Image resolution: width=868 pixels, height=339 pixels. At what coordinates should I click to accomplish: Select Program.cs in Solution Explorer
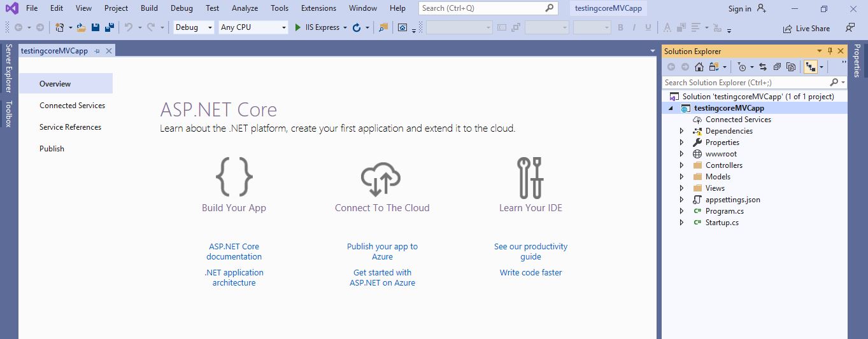tap(724, 211)
